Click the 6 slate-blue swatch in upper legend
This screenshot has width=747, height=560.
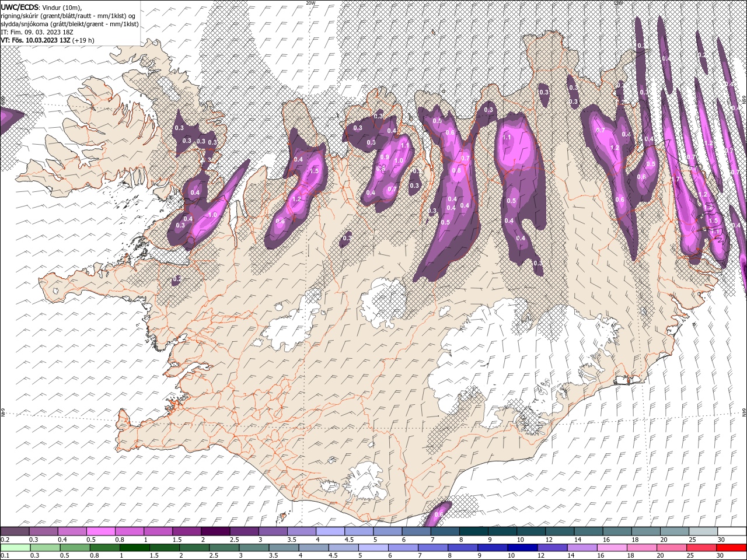416,531
